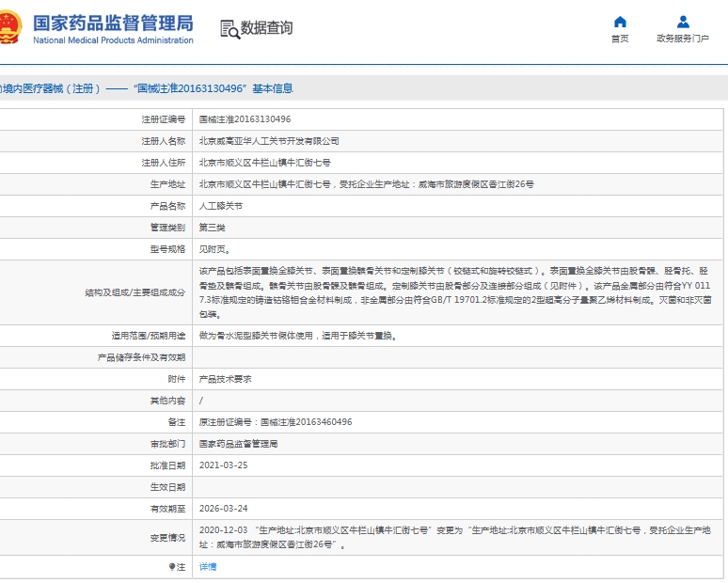The image size is (728, 583).
Task: Click 首页 label under home icon
Action: pos(620,39)
